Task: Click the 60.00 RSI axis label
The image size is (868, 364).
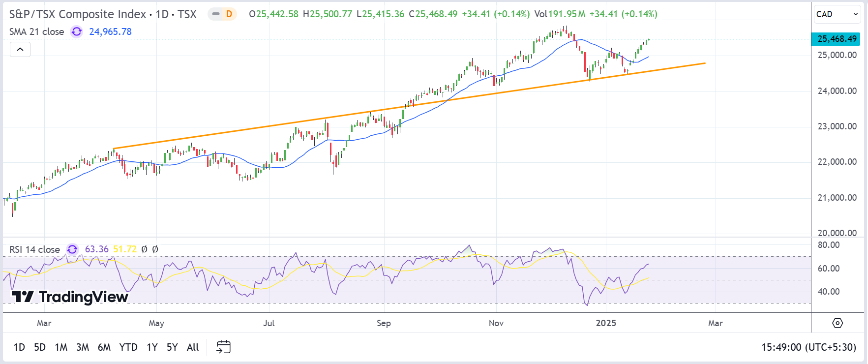Action: coord(829,269)
